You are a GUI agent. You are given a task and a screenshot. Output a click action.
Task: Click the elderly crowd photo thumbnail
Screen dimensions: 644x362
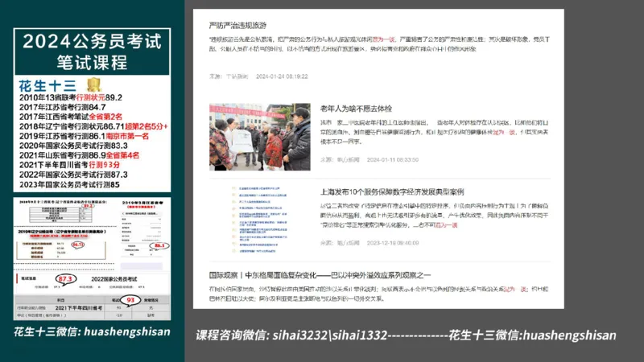[260, 137]
